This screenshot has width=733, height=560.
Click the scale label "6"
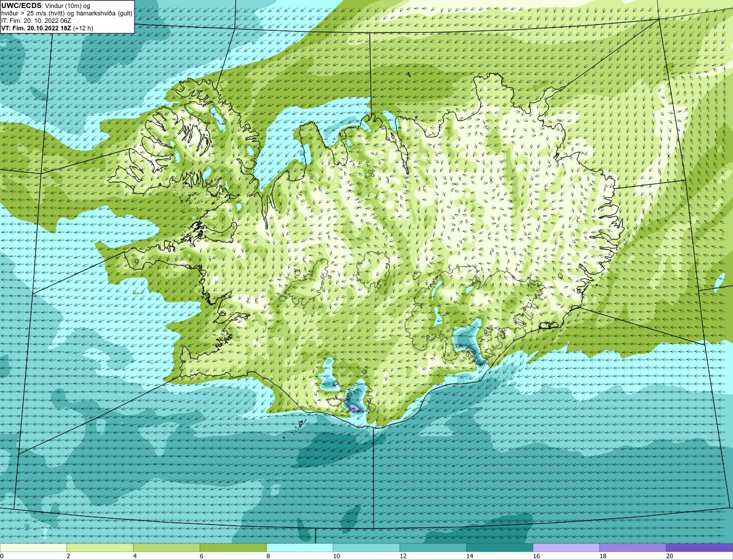(202, 556)
